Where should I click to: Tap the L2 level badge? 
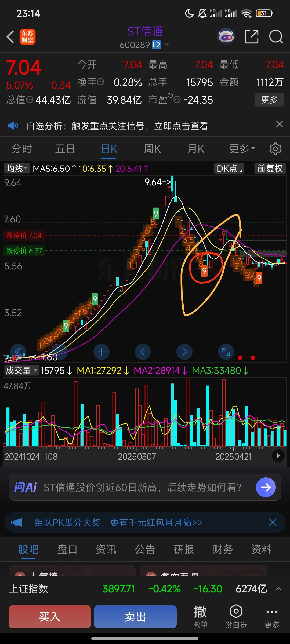[157, 45]
